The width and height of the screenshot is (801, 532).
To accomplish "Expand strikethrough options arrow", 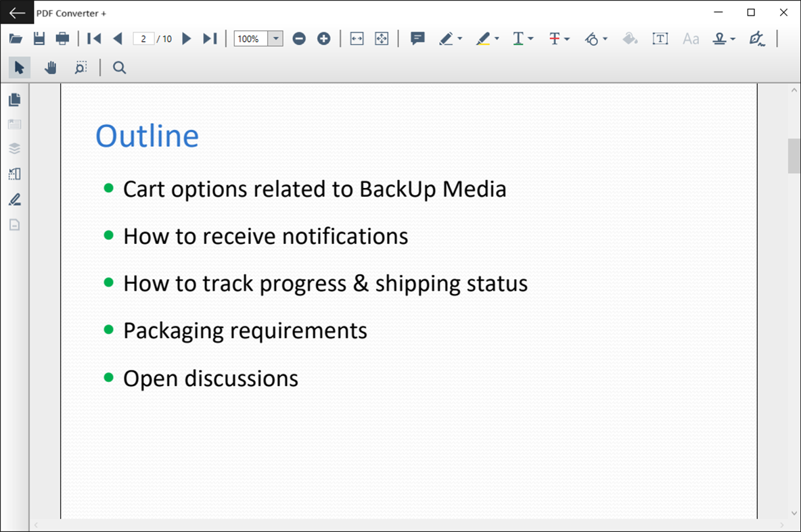I will click(x=567, y=39).
